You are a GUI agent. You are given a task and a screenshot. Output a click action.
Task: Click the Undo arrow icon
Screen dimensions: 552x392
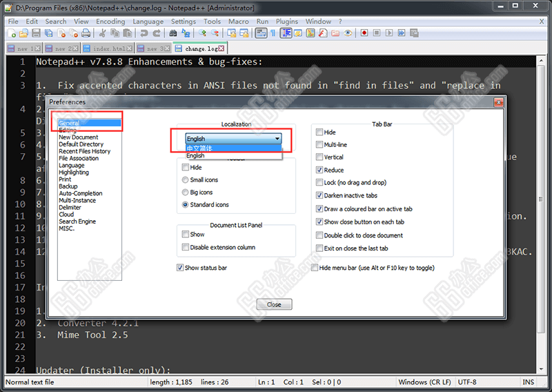point(144,33)
